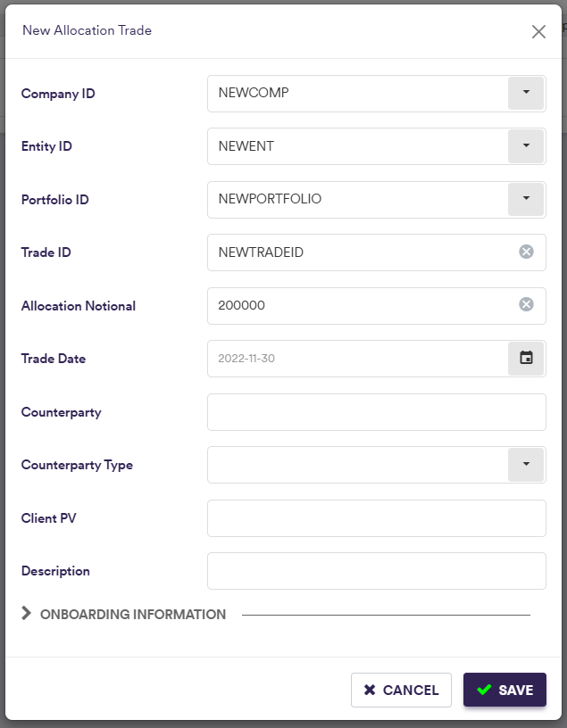Click the Trade Date text field
Viewport: 567px width, 728px height.
(357, 359)
